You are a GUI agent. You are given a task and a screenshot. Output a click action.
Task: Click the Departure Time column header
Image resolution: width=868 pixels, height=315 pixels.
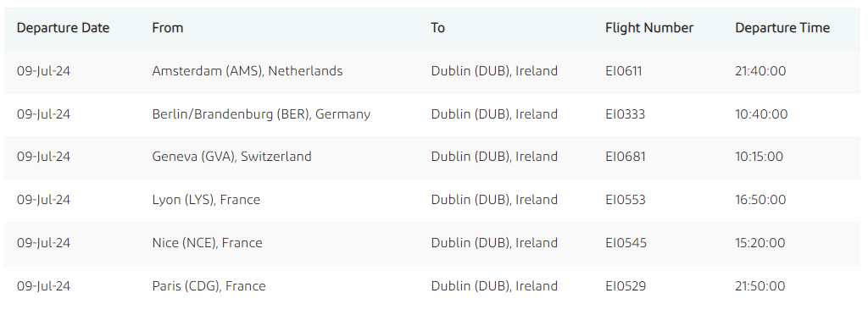pos(782,28)
